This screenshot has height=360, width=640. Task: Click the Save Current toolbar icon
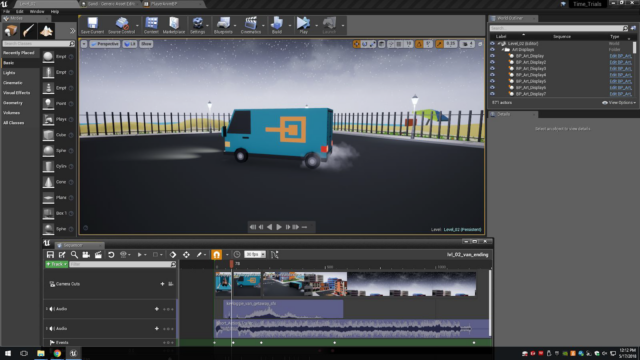pos(92,25)
